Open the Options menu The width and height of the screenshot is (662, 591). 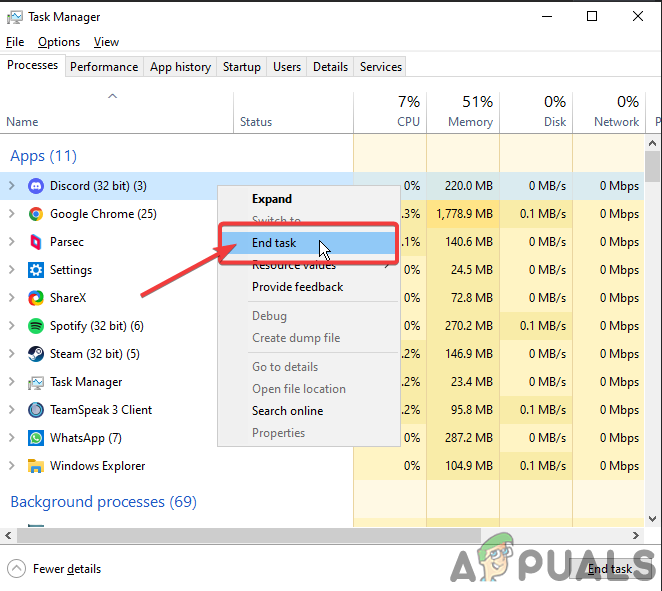(x=59, y=42)
